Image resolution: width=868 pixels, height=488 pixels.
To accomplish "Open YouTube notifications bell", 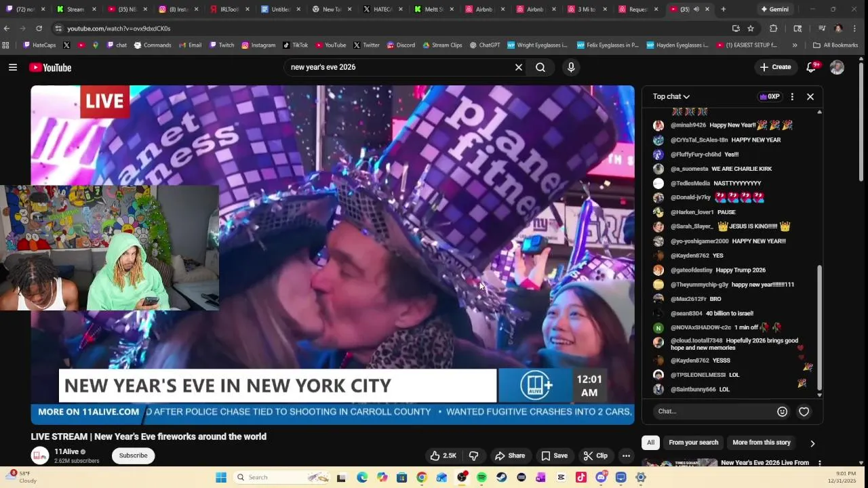I will tap(811, 67).
